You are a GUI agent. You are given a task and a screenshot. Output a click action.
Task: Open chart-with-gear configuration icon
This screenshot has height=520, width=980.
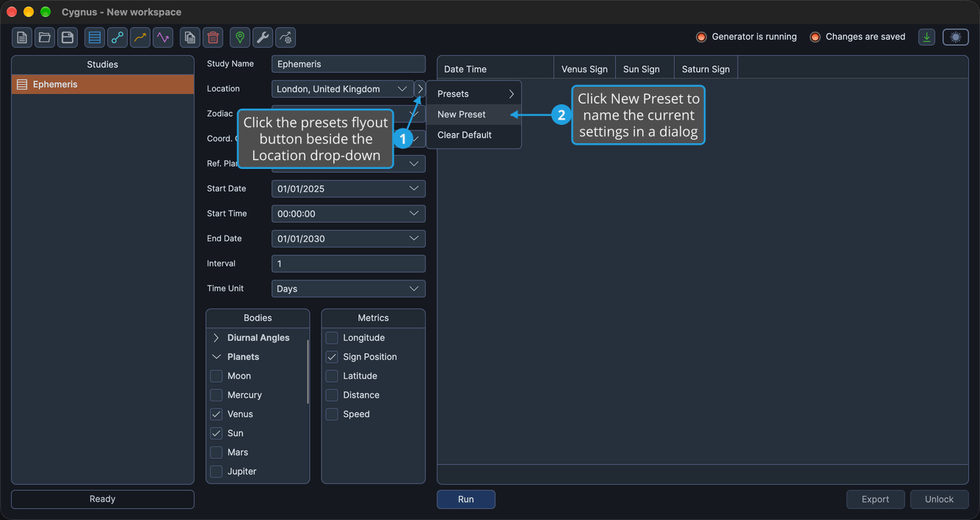pos(286,37)
